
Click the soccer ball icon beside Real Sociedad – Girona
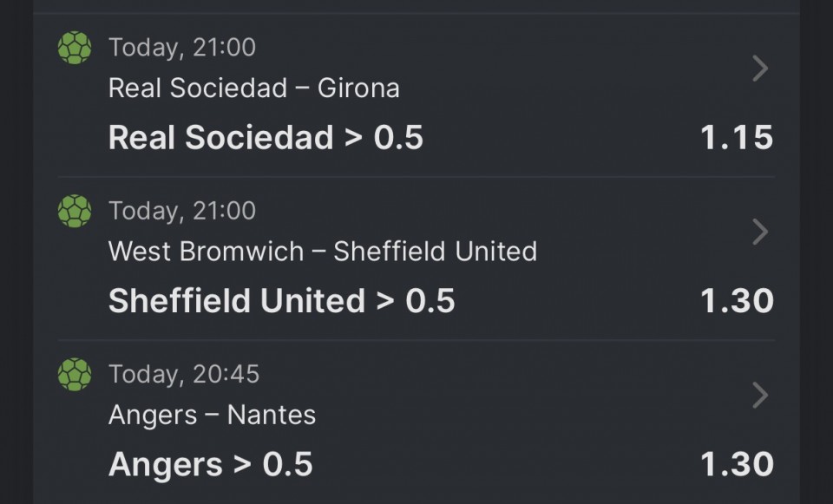pos(75,47)
